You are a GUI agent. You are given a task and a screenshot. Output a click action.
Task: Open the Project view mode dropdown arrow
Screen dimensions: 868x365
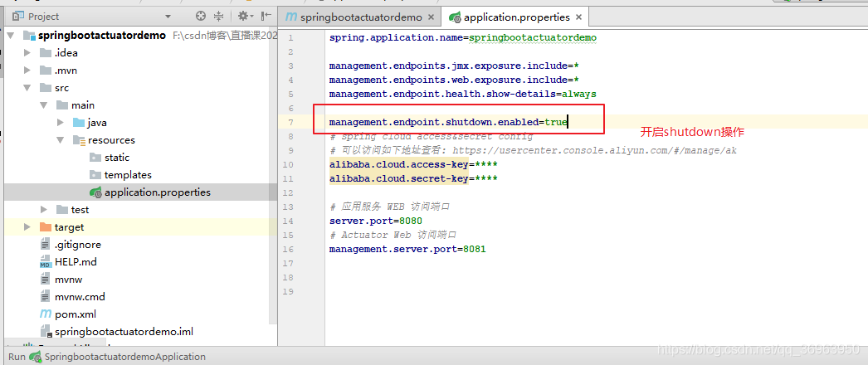point(168,17)
